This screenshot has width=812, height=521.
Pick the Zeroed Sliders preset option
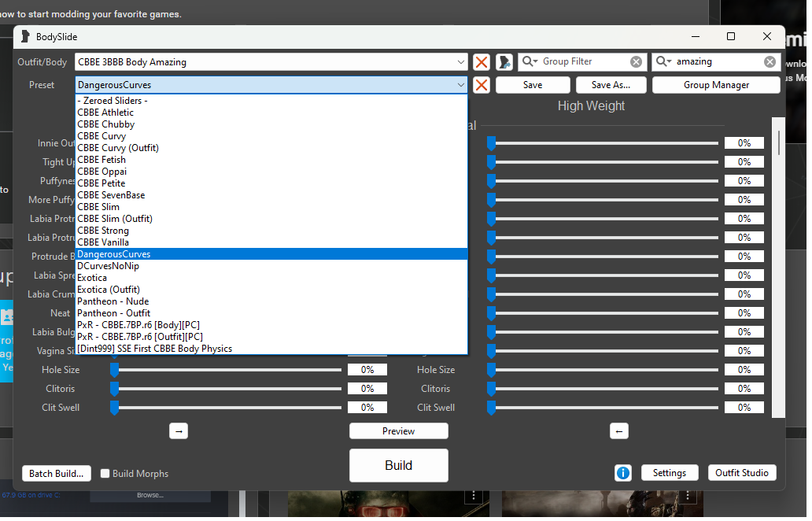coord(113,101)
